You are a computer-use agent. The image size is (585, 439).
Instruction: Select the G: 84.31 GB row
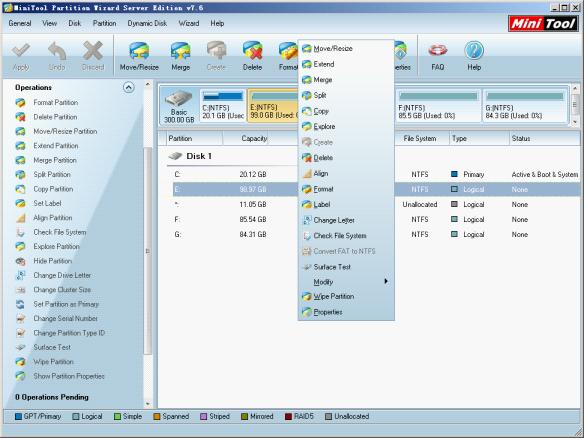pos(375,235)
